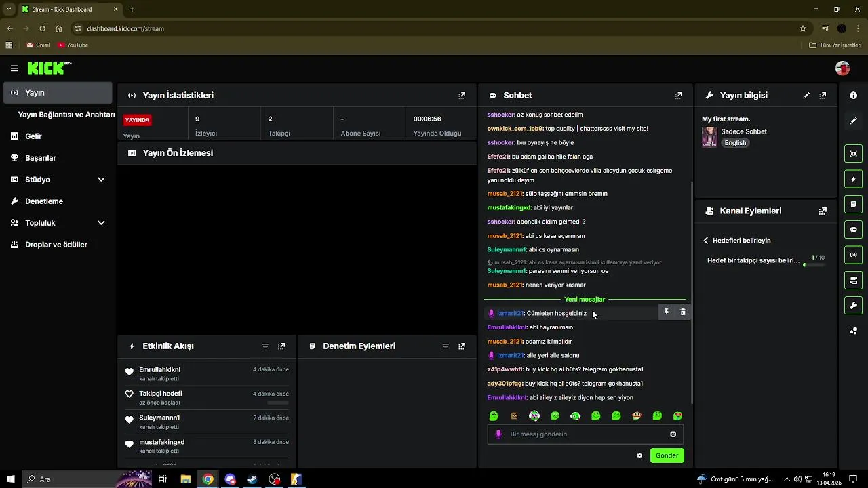Reload the Kick dashboard page

coord(42,28)
